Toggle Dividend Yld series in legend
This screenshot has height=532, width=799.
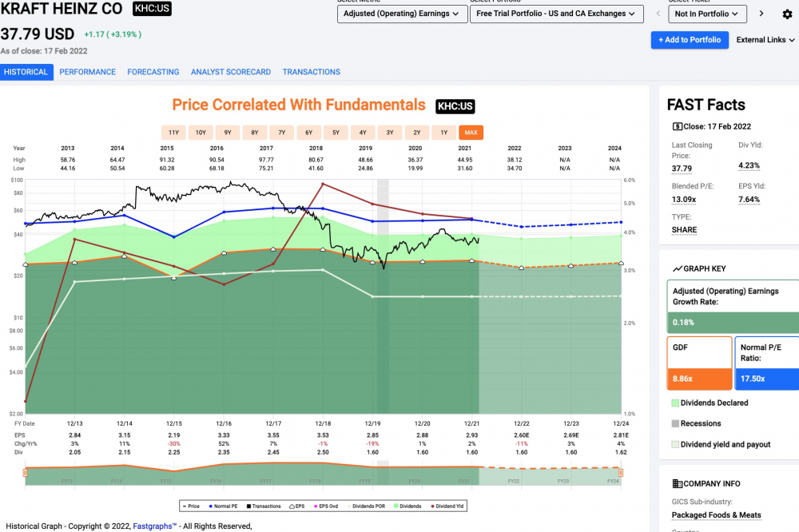(x=447, y=506)
